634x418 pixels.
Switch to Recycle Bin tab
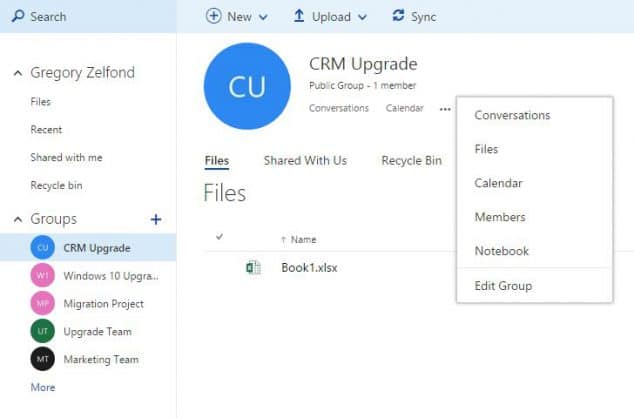click(x=412, y=161)
